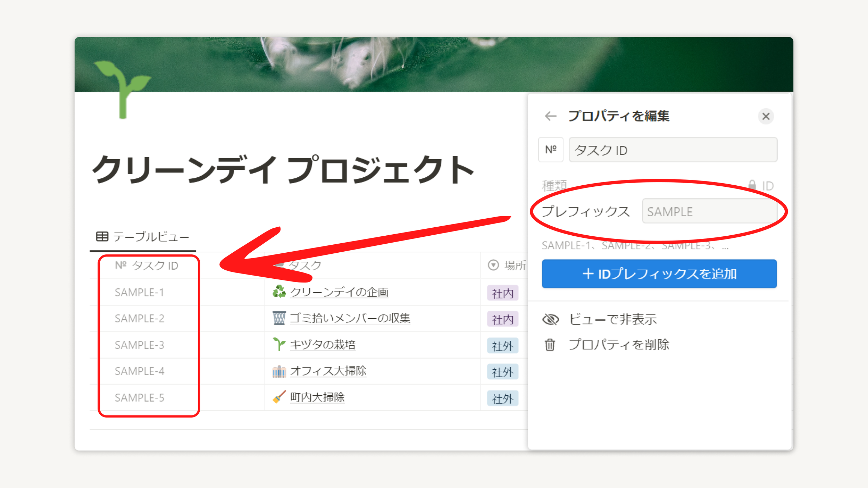Close the プロパティを編集 panel
The width and height of the screenshot is (868, 488).
(x=766, y=116)
